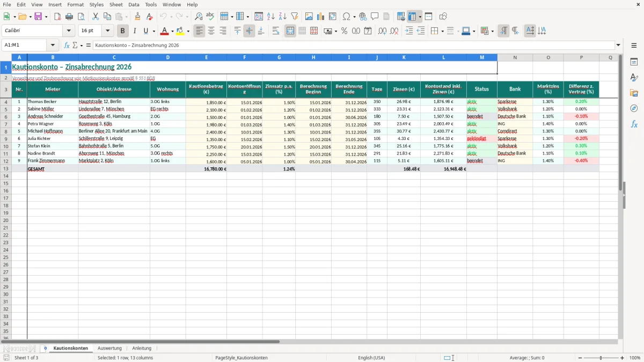The width and height of the screenshot is (644, 362).
Task: Click the Print icon in toolbar
Action: tap(69, 17)
